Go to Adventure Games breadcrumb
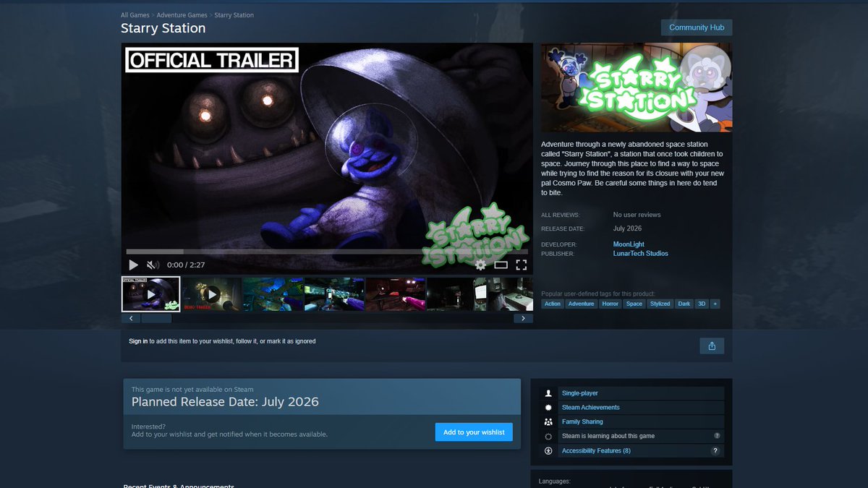The image size is (868, 488). tap(182, 15)
